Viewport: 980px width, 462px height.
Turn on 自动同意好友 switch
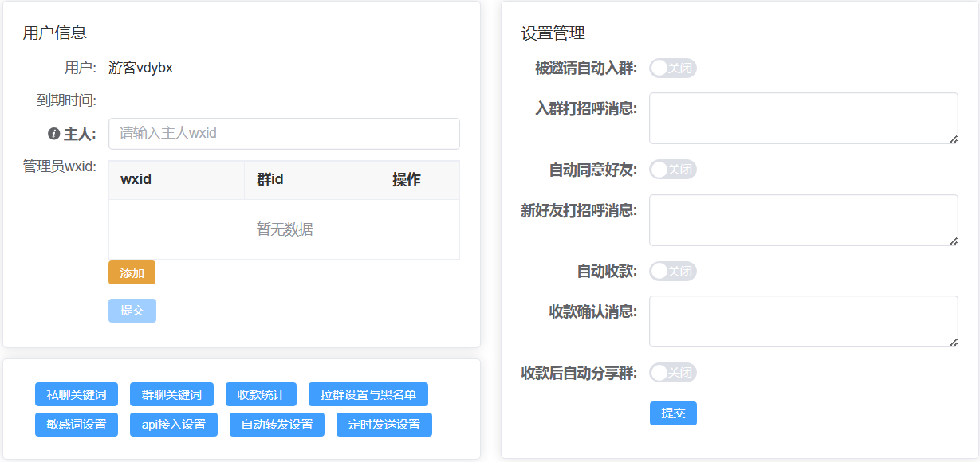click(x=672, y=170)
